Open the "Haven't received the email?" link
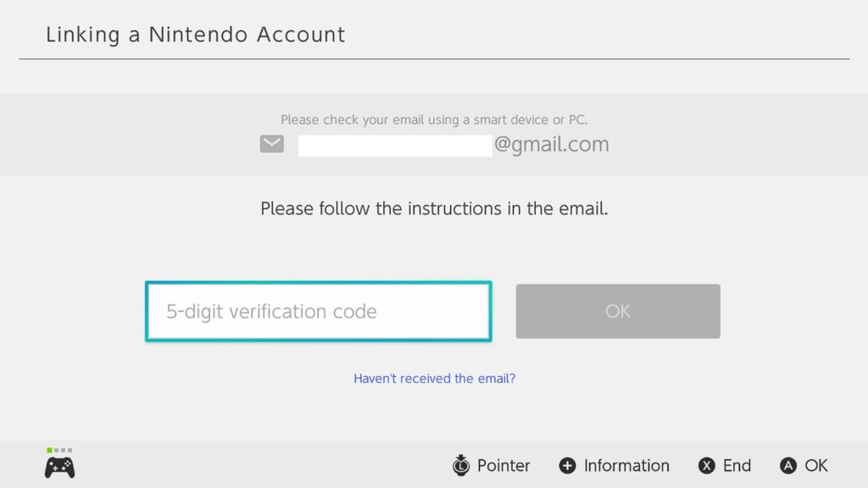Screen dimensions: 868x488 (x=434, y=379)
